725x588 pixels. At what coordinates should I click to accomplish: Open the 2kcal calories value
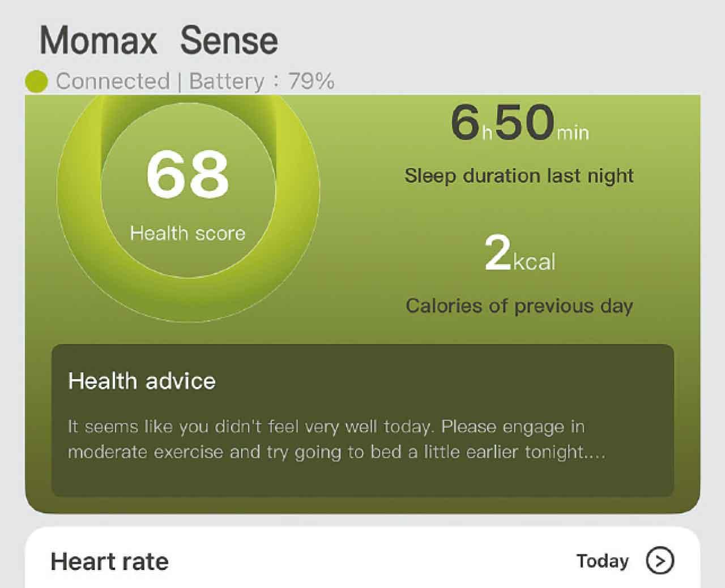coord(519,254)
